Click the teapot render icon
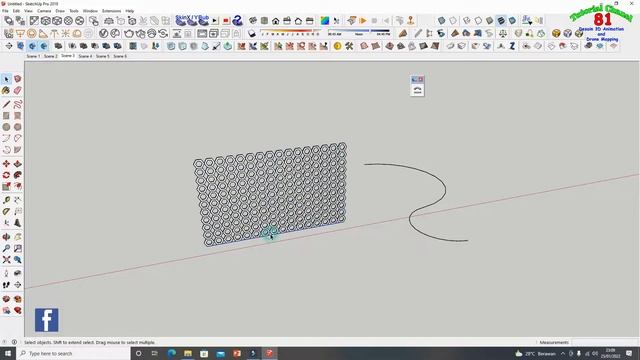640x360 pixels. click(129, 33)
